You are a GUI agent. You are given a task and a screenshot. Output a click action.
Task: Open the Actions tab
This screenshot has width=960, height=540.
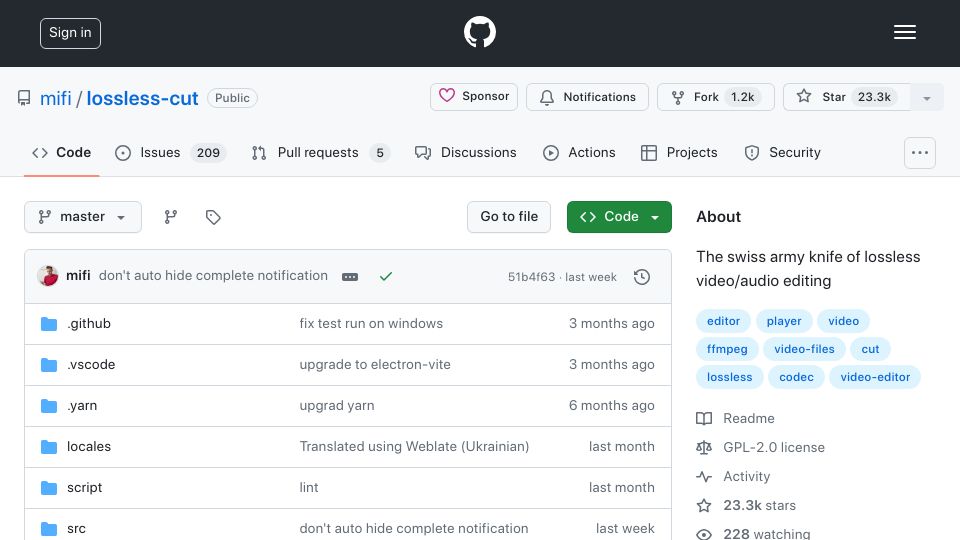579,152
